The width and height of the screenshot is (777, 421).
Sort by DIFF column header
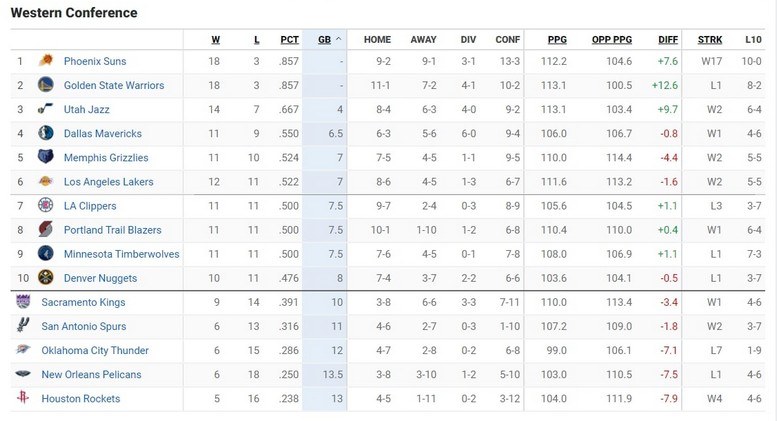point(668,40)
